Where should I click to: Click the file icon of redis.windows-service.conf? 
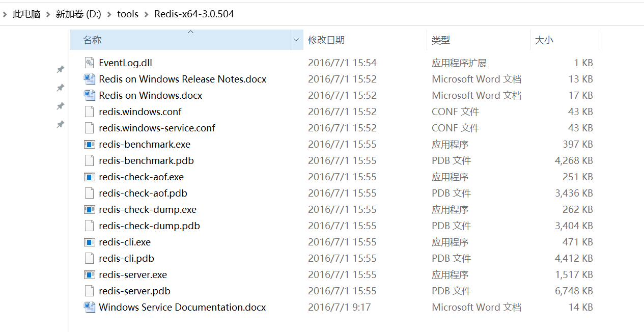point(90,128)
